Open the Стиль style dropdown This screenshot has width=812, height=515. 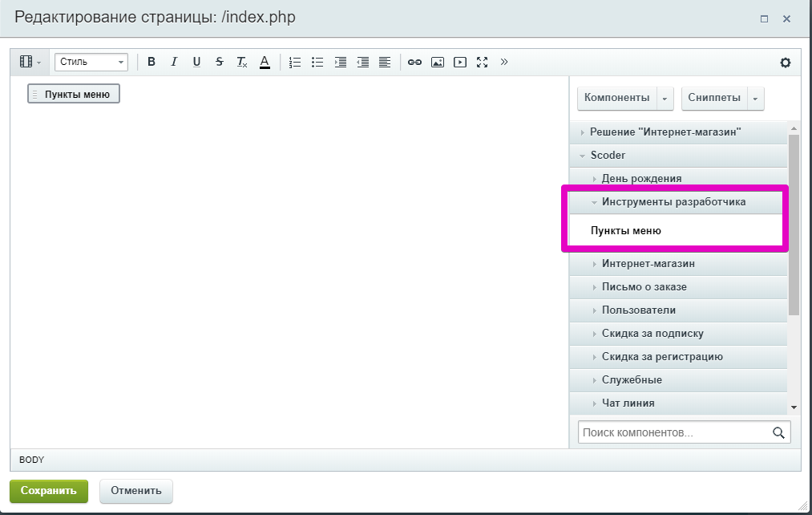pyautogui.click(x=91, y=62)
